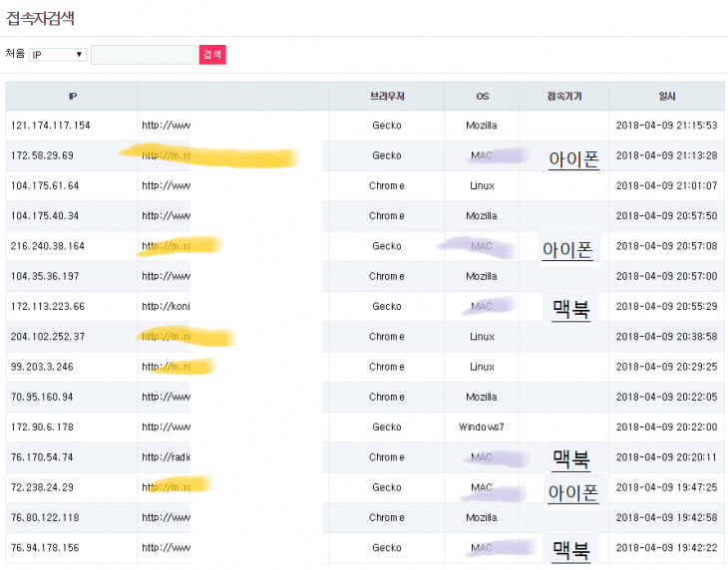The width and height of the screenshot is (728, 570).
Task: Click IP address 216.240.38.164
Action: point(48,246)
